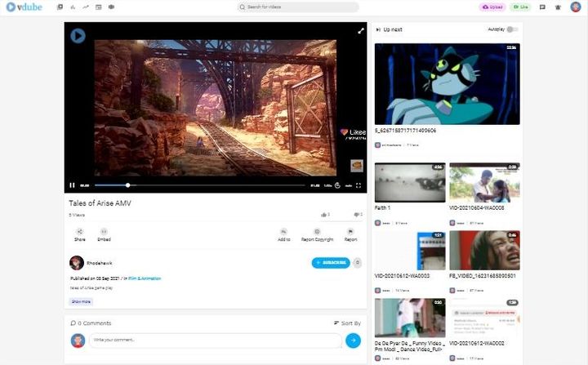Open the notifications bell icon
Screen dimensions: 588x365
click(x=558, y=7)
